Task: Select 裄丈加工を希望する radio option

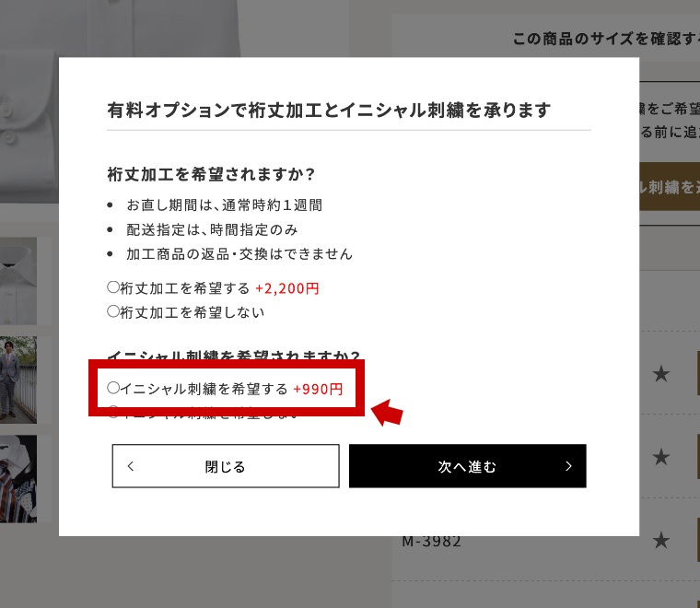Action: [113, 287]
